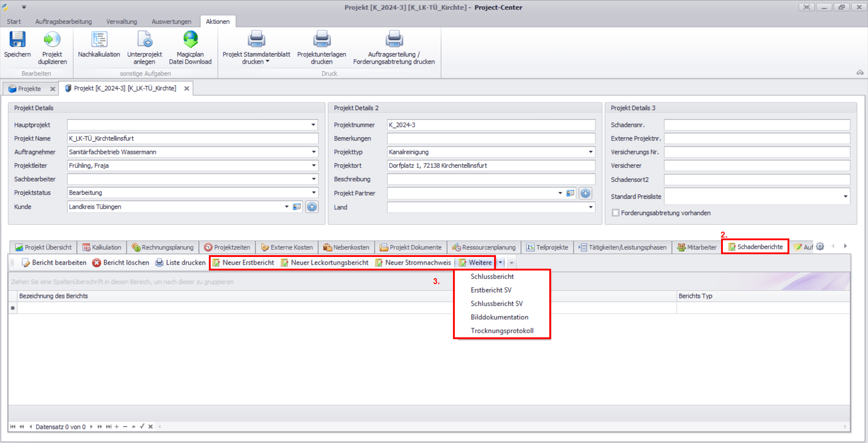
Task: Select Trocknungsprotokoll from the Weitere menu
Action: coord(502,331)
